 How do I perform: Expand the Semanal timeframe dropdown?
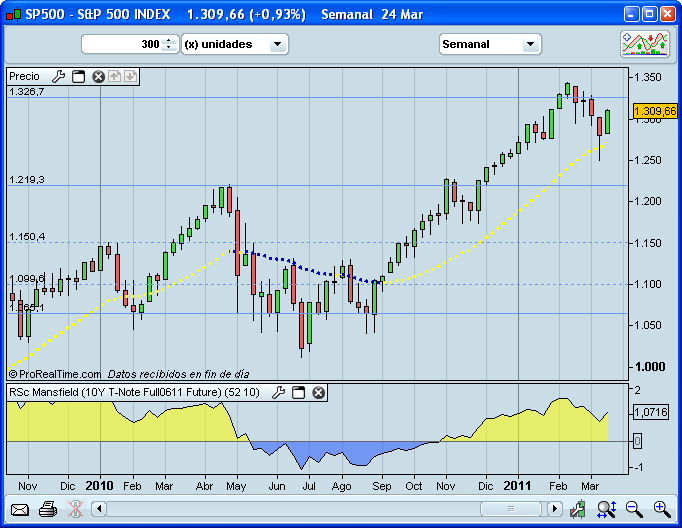tap(530, 44)
